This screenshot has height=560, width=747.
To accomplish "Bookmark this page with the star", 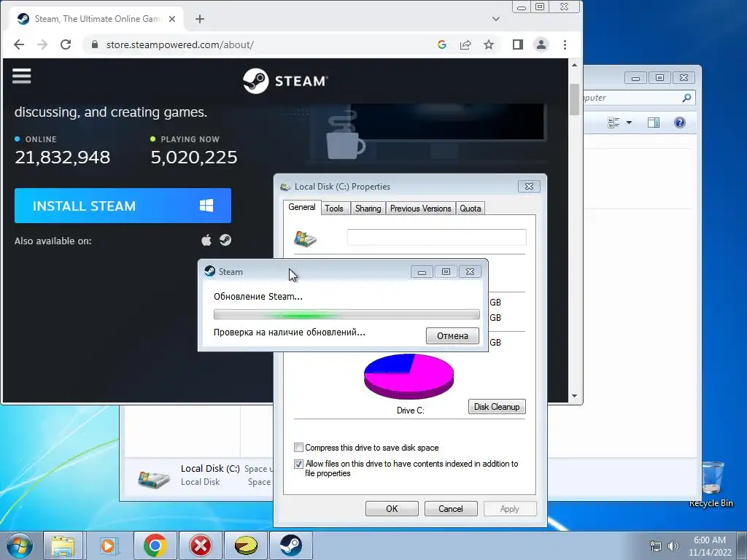I will [489, 44].
